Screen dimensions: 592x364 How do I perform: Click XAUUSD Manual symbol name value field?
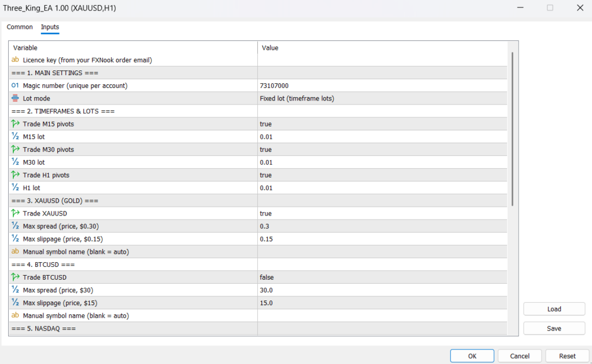point(382,252)
